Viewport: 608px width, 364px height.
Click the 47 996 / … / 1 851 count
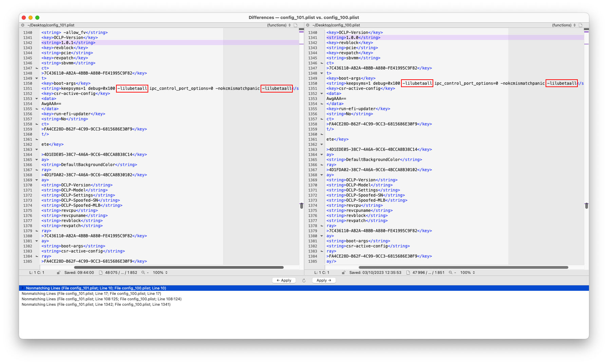pyautogui.click(x=429, y=272)
